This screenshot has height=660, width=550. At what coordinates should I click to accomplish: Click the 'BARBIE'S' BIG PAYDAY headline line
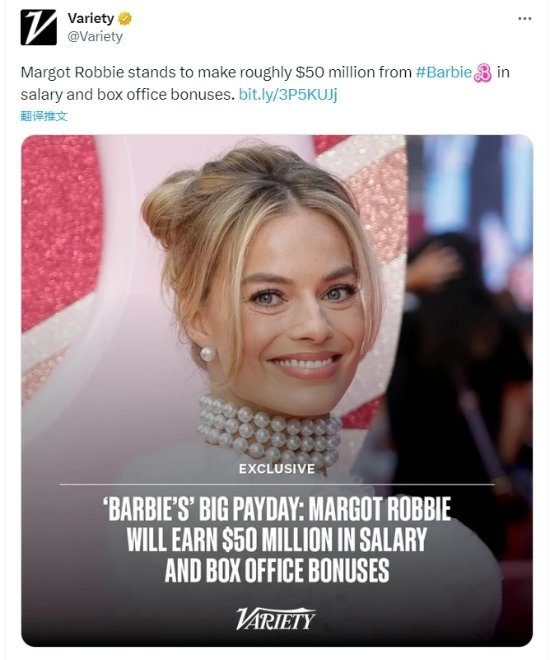click(277, 509)
